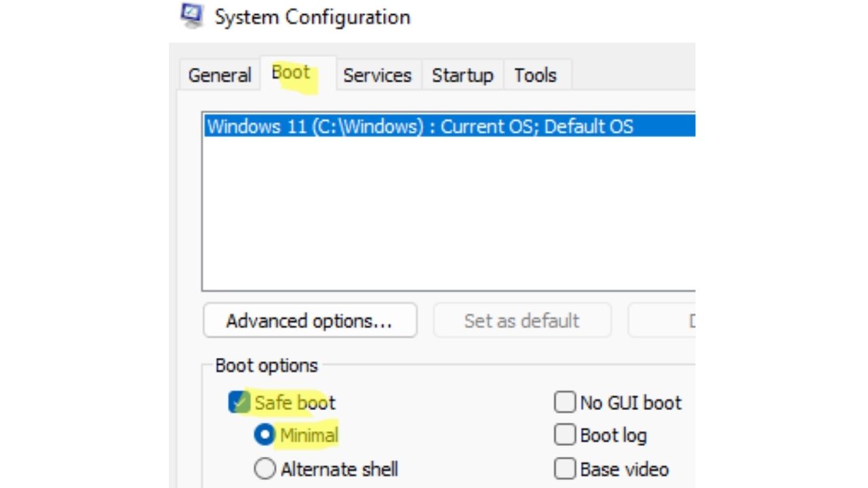Screen dimensions: 868x488
Task: Click the Safe boot label text
Action: pos(295,403)
